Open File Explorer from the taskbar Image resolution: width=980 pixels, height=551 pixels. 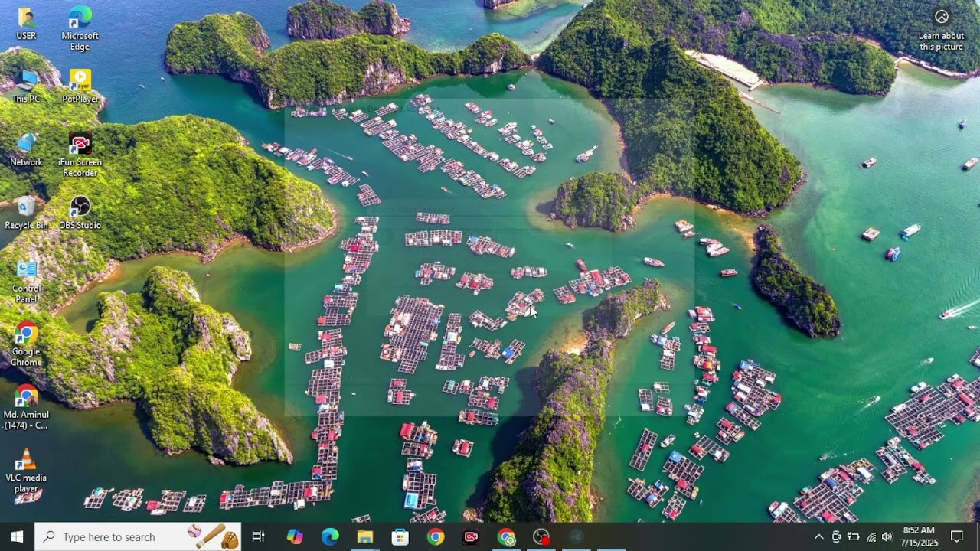[365, 537]
